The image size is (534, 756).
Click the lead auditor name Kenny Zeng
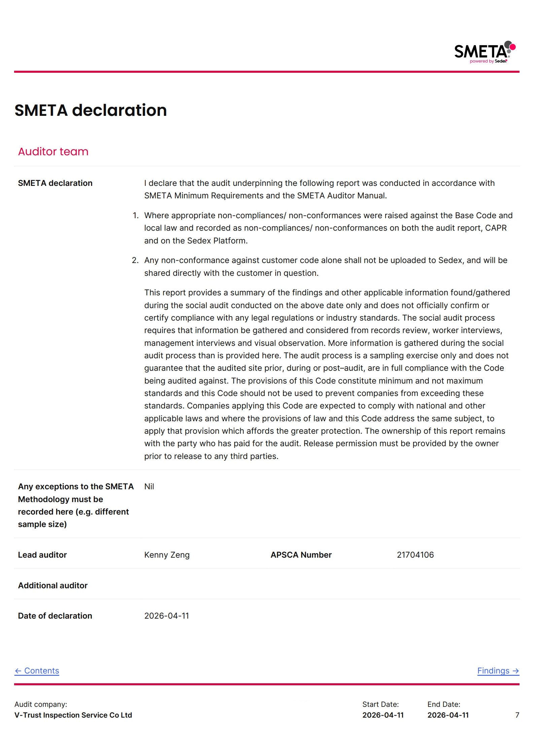coord(167,555)
